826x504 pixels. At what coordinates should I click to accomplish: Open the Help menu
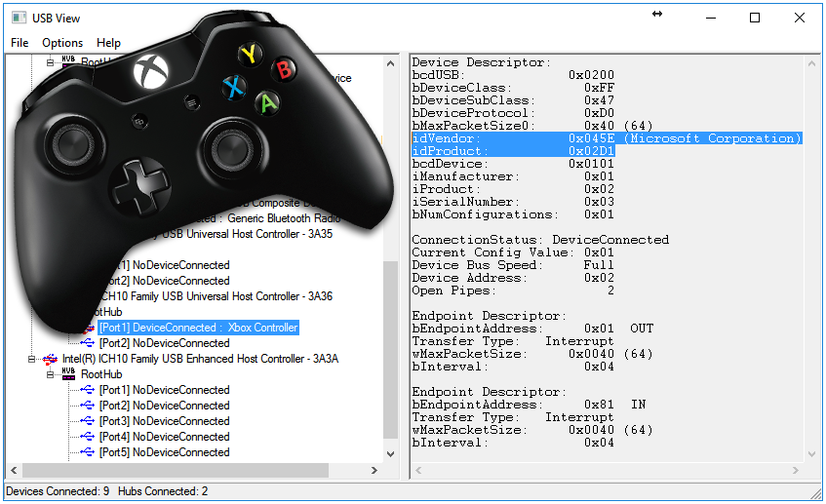pos(108,43)
